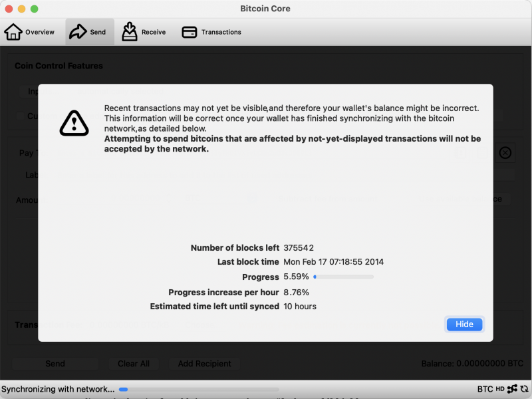Click the Synchronizing with network status text
This screenshot has height=399, width=532.
point(58,389)
